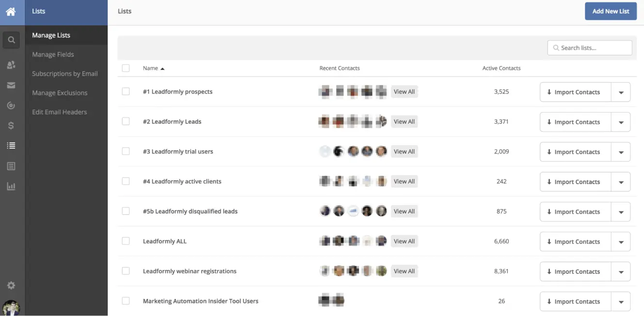Click the home icon in the sidebar
Viewport: 644px width, 316px height.
click(11, 11)
